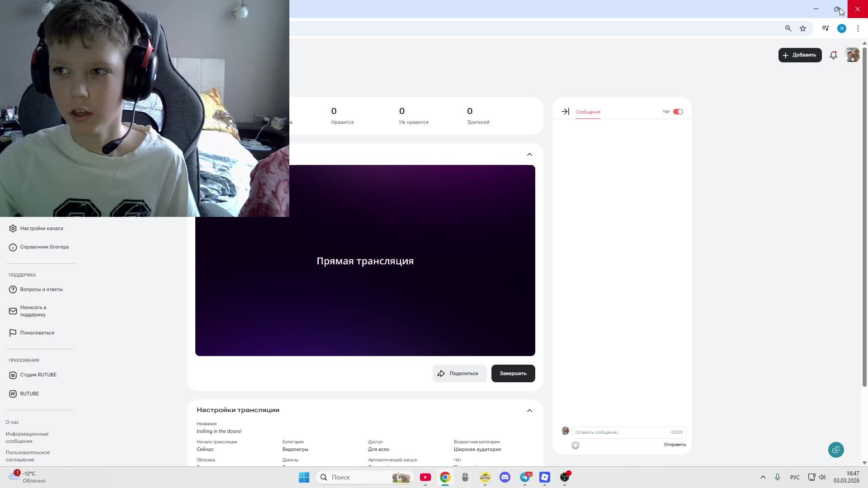Screen dimensions: 868x488
Task: Click the chat message input field
Action: 622,432
